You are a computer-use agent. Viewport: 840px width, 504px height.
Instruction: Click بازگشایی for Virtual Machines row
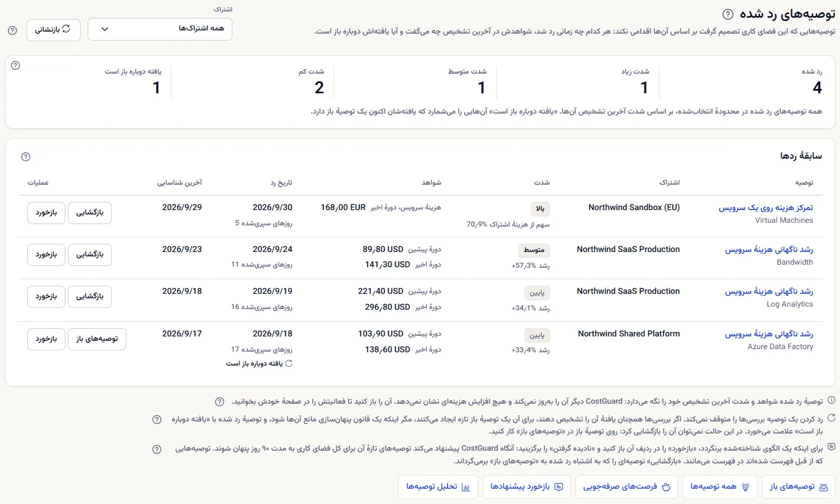tap(90, 213)
